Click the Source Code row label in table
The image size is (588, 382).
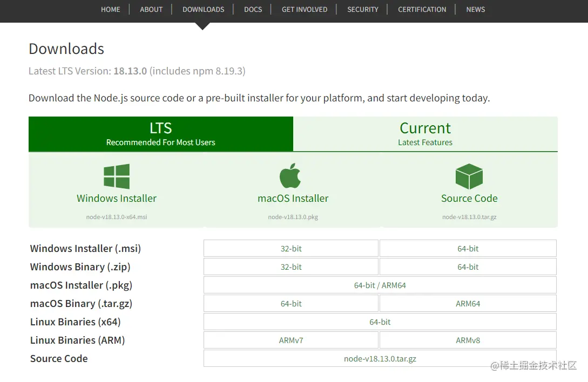point(59,359)
